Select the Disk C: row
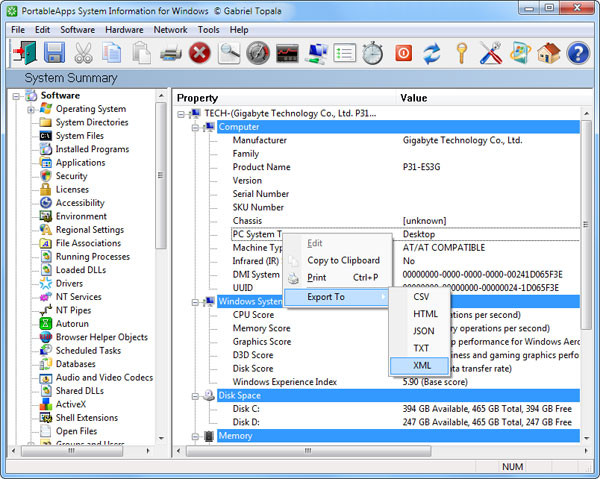This screenshot has height=479, width=600. [406, 409]
